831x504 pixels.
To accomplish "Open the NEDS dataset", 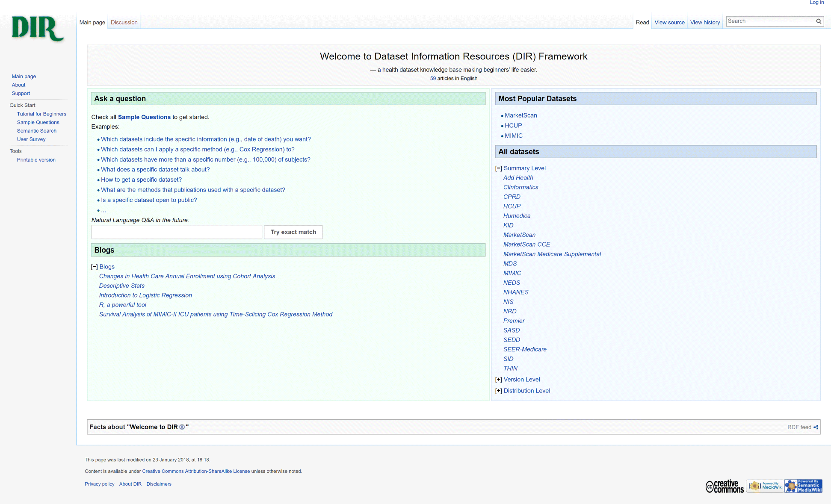I will pos(512,283).
